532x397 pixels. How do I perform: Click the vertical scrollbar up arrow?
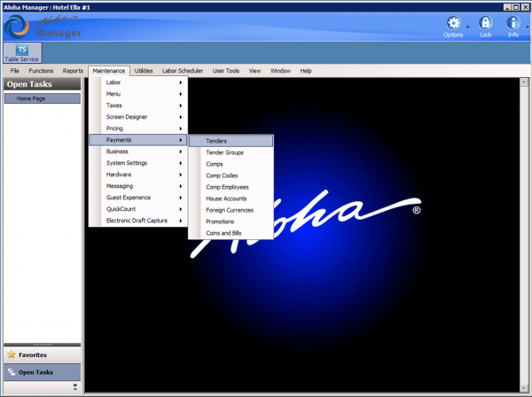coord(523,82)
